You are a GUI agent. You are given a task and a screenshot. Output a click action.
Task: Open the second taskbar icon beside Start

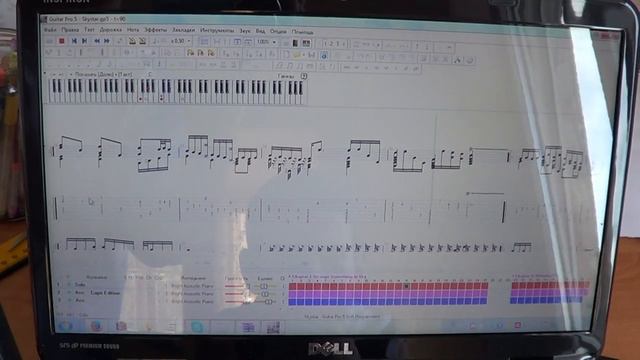pyautogui.click(x=96, y=326)
